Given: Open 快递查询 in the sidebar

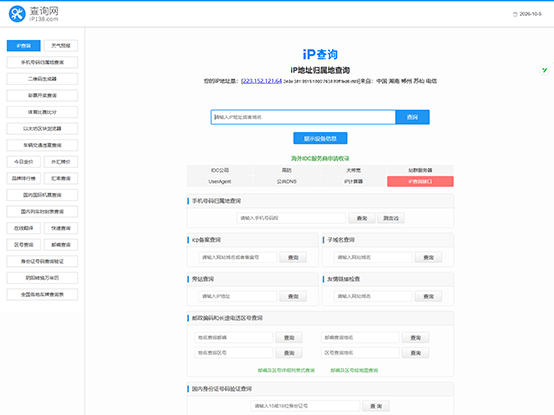Looking at the screenshot, I should tap(61, 228).
